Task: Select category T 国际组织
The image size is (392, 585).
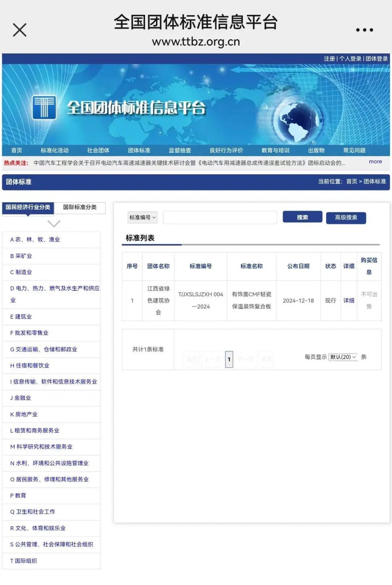Action: click(x=51, y=561)
